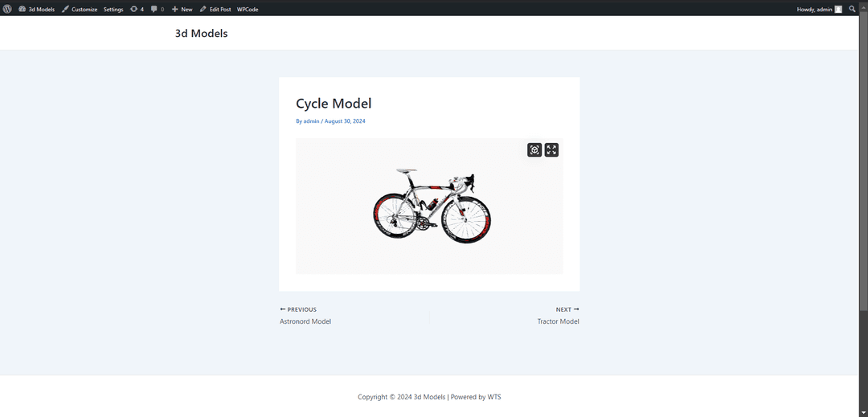Activate the 3D AR view icon

pos(534,150)
